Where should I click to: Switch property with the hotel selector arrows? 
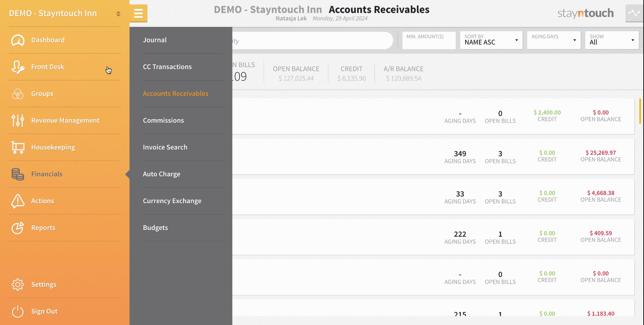[x=118, y=14]
